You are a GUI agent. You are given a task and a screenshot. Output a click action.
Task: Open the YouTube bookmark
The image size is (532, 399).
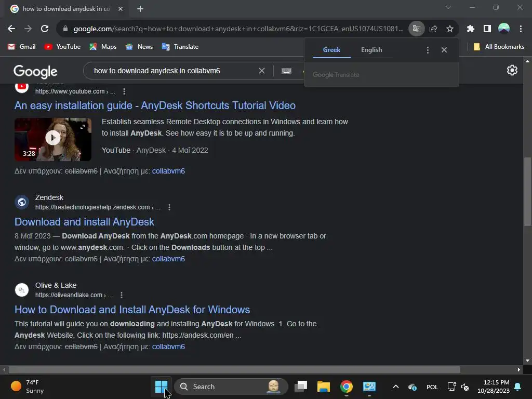click(x=62, y=47)
